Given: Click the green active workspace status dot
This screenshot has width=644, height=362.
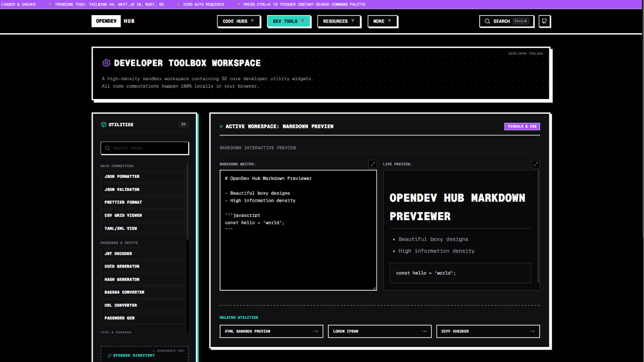Looking at the screenshot, I should [221, 126].
